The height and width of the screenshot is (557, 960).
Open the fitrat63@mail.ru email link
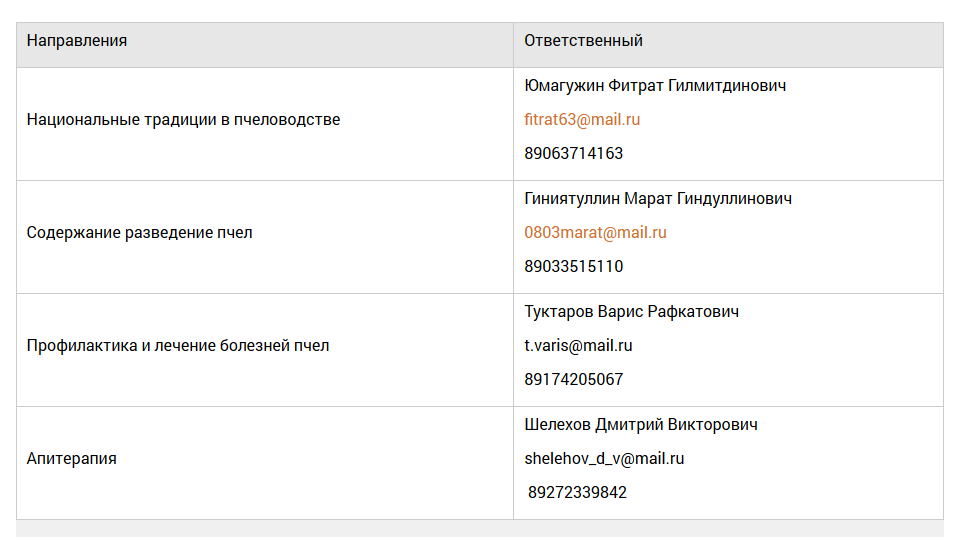[582, 119]
